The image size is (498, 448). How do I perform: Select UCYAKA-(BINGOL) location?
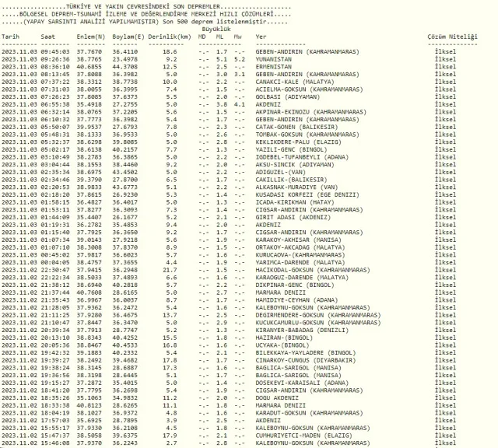click(x=282, y=345)
